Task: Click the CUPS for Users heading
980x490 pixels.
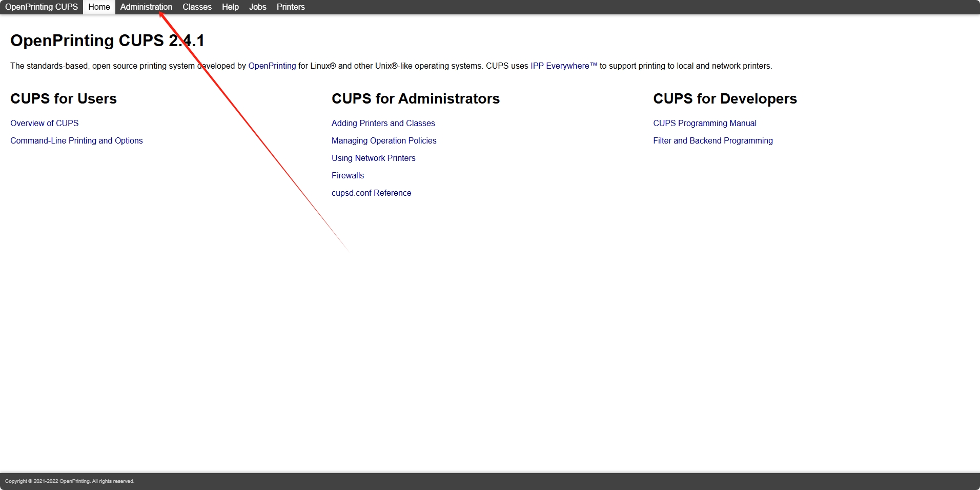Action: pyautogui.click(x=64, y=98)
